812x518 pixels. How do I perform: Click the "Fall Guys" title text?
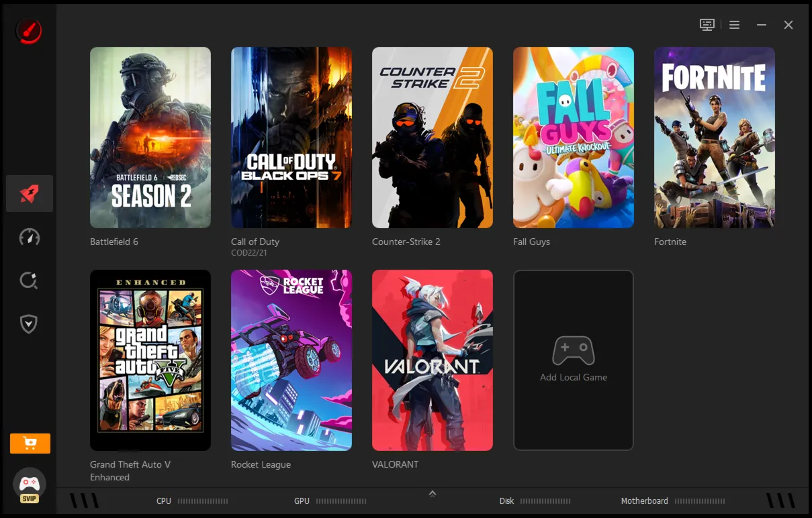point(531,242)
